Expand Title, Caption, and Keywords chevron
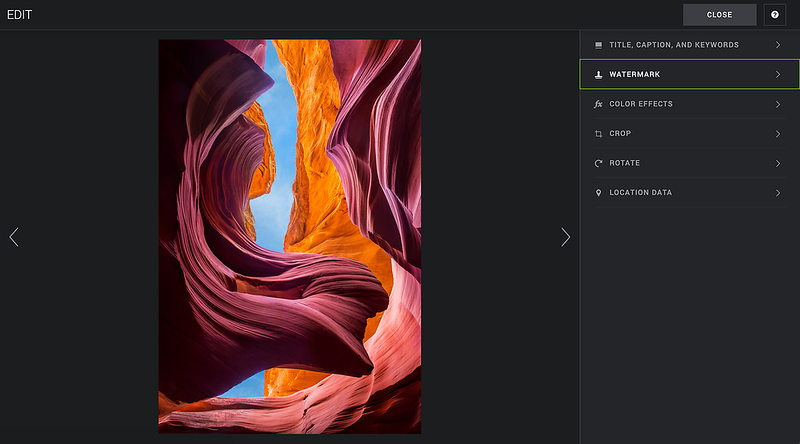800x444 pixels. click(x=778, y=45)
